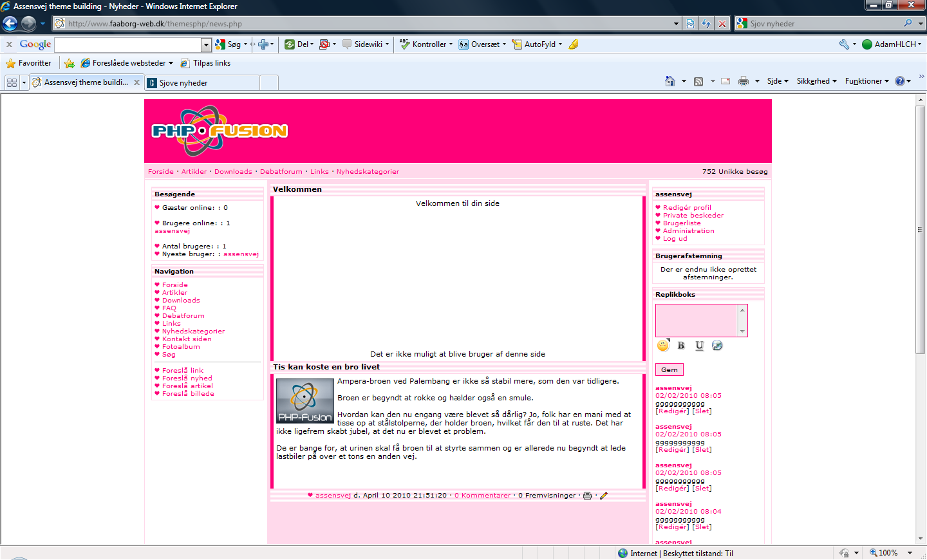
Task: Click the Gem button in Replikboks
Action: point(669,370)
